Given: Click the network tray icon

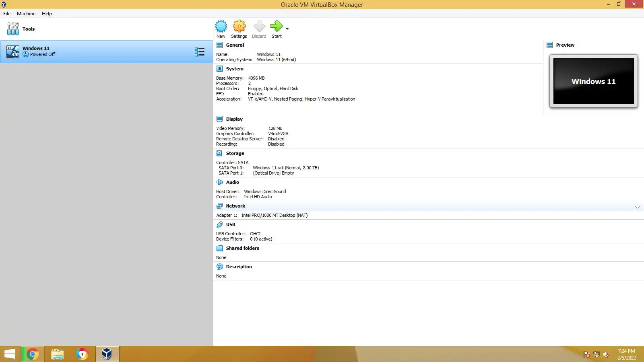Looking at the screenshot, I should point(597,354).
